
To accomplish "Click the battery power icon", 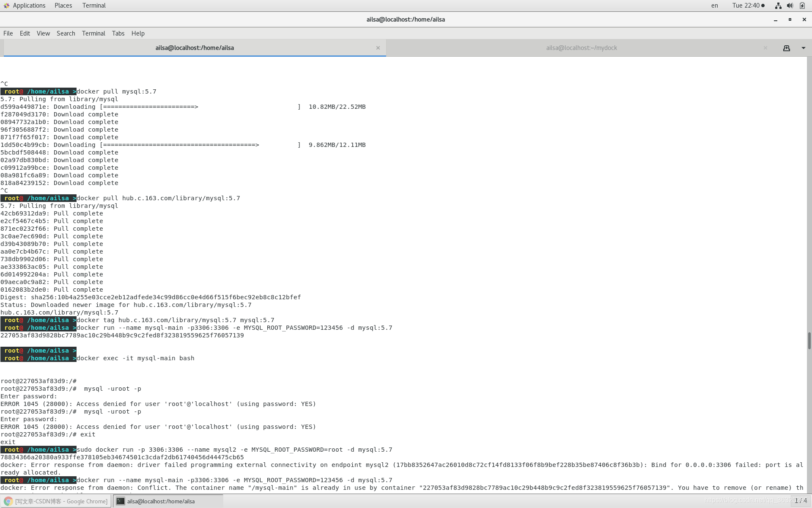I will 802,6.
